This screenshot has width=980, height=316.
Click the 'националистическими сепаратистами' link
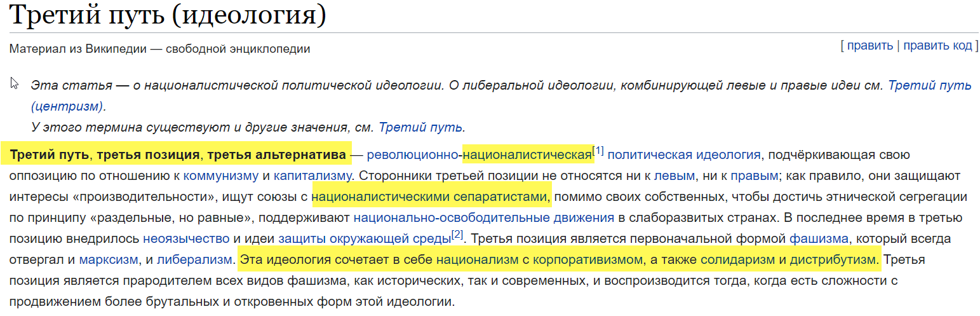pos(431,197)
